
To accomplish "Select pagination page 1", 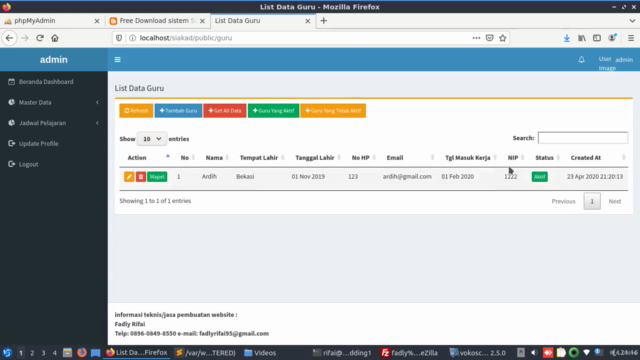I will [592, 201].
